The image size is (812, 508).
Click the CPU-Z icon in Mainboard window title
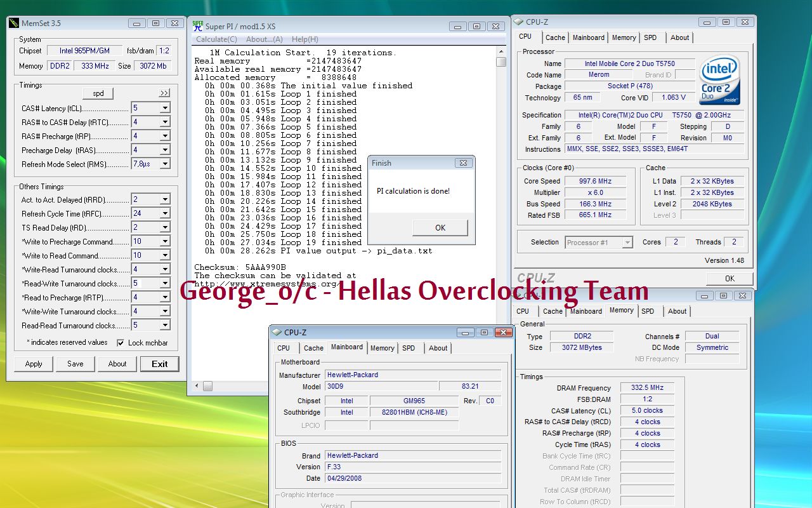pos(277,332)
